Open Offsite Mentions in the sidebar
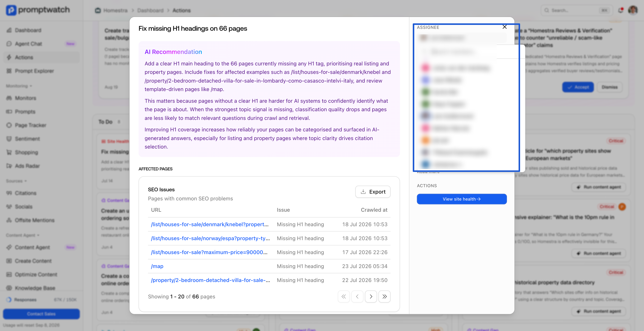Image resolution: width=644 pixels, height=331 pixels. (41, 220)
